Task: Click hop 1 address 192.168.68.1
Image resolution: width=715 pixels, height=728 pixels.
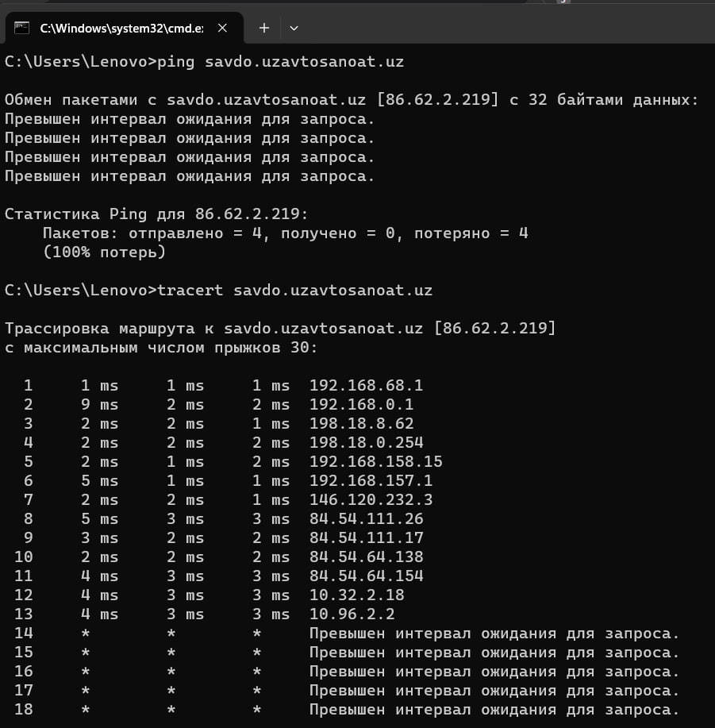Action: (366, 386)
